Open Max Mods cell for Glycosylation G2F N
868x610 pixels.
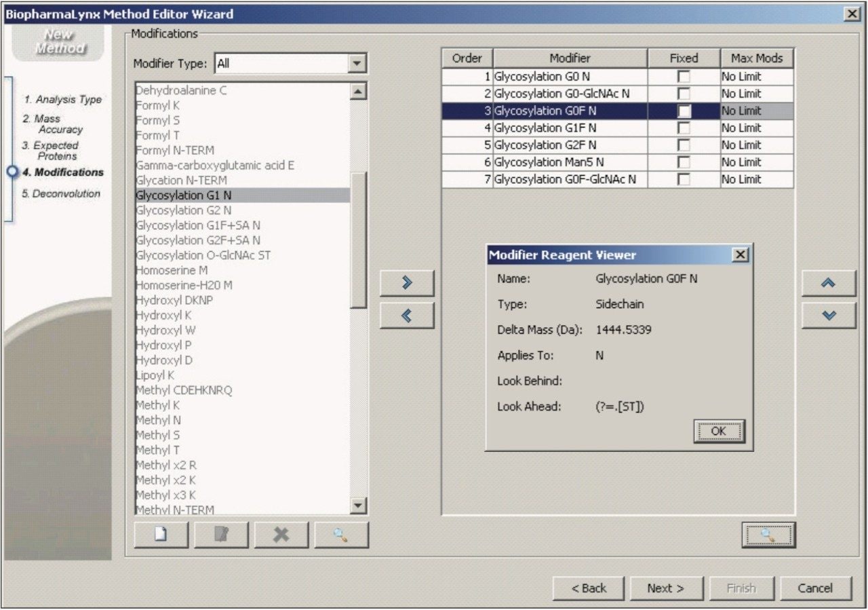757,145
